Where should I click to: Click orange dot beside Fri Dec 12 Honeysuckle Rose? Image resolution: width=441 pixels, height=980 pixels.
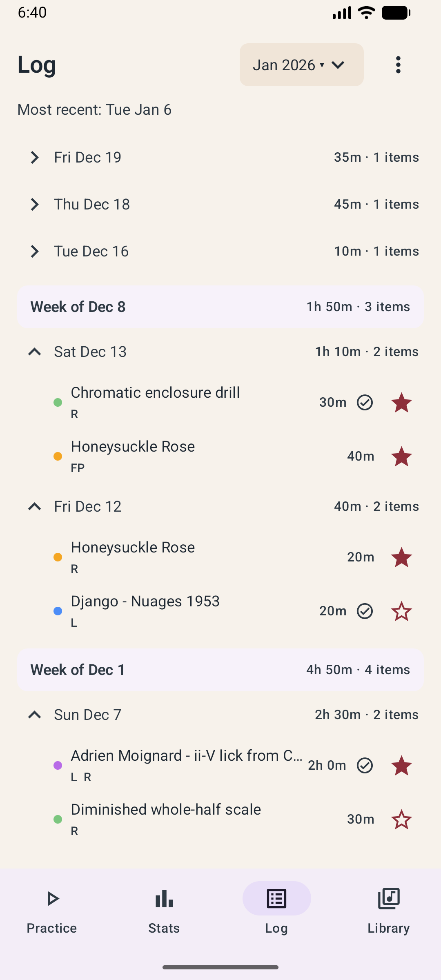[x=58, y=557]
